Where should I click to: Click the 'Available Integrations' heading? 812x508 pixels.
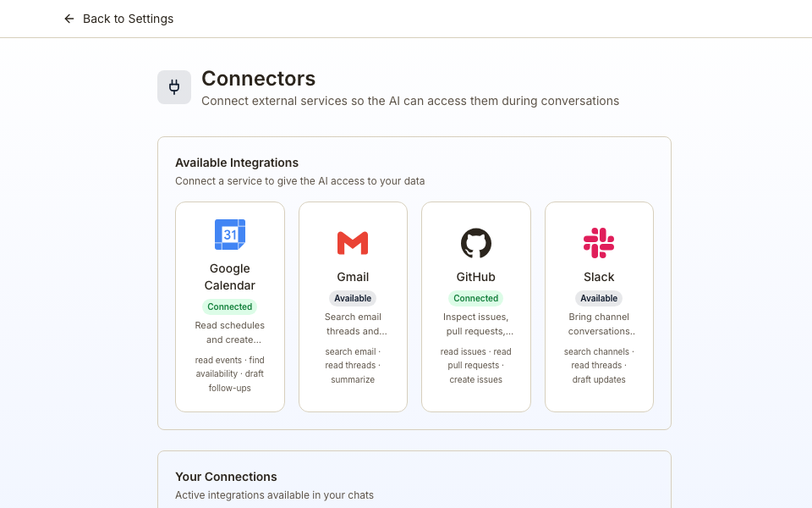tap(237, 163)
